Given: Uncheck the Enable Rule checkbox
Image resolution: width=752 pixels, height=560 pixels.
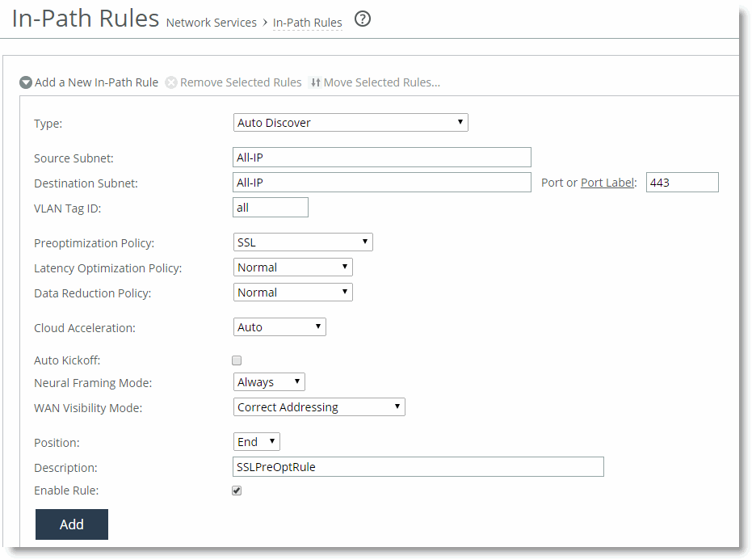Looking at the screenshot, I should point(237,491).
